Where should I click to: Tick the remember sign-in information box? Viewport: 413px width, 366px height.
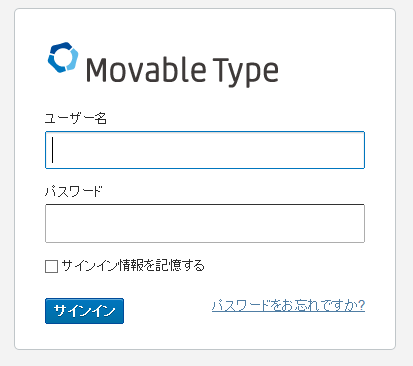tap(51, 267)
